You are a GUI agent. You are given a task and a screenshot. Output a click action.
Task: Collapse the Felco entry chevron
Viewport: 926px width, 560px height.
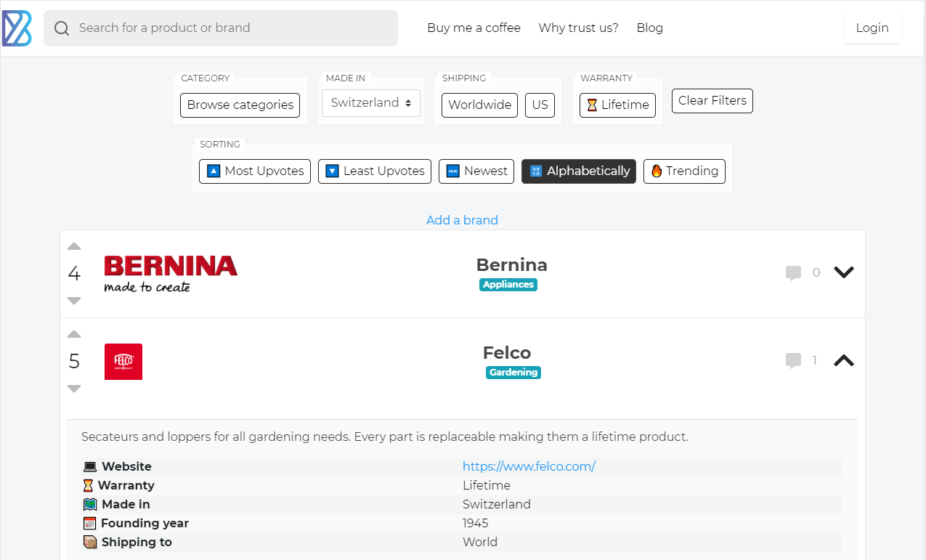pos(843,360)
